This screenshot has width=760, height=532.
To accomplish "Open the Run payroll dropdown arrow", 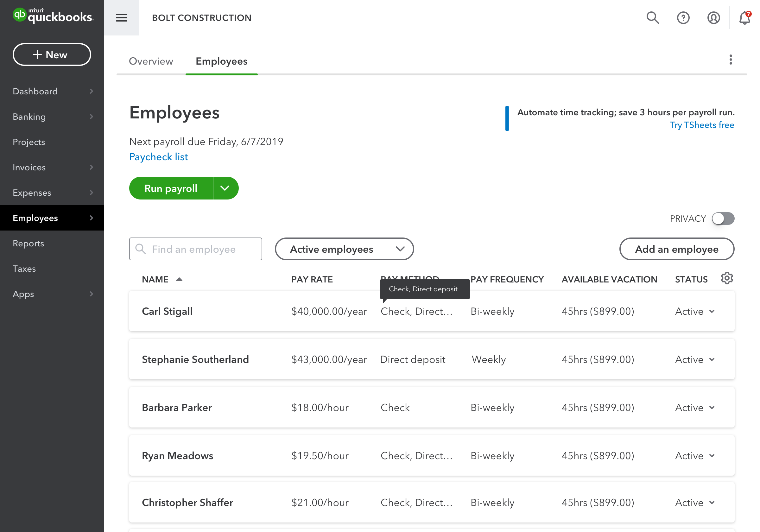I will [x=225, y=188].
